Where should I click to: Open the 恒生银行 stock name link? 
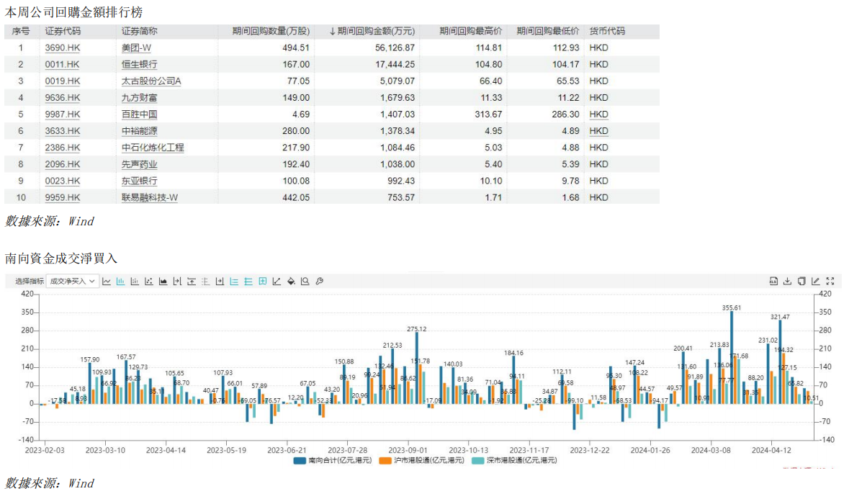pyautogui.click(x=139, y=64)
